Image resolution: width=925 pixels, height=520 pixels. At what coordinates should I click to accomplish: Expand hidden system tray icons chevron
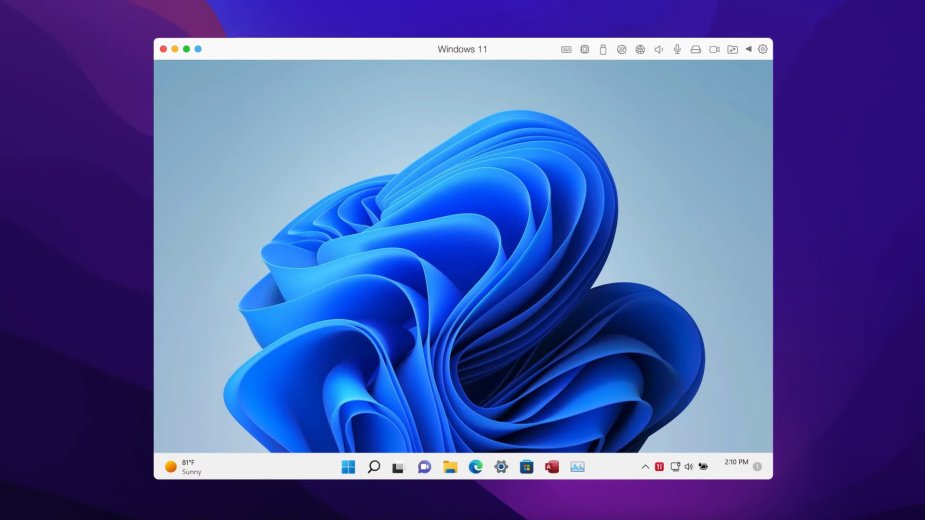(x=645, y=467)
